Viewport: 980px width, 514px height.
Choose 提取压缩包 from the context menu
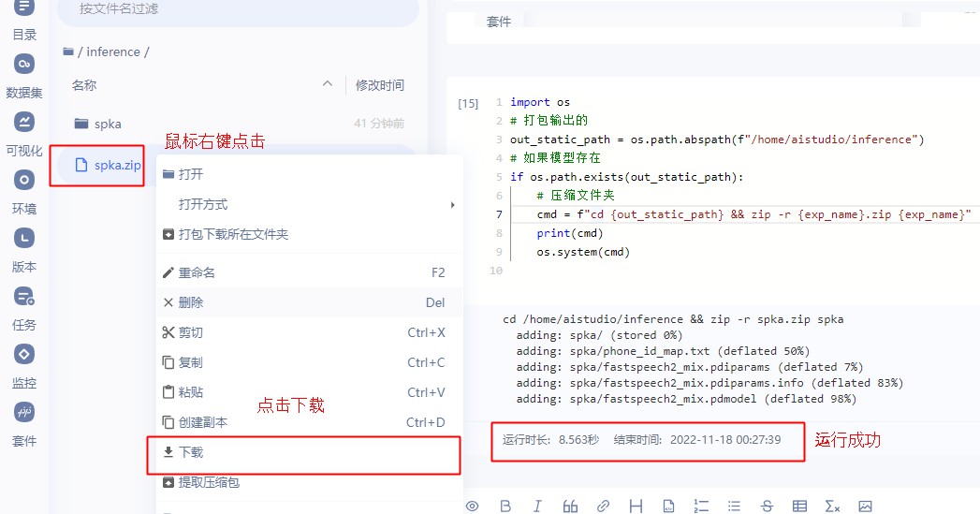click(x=310, y=483)
